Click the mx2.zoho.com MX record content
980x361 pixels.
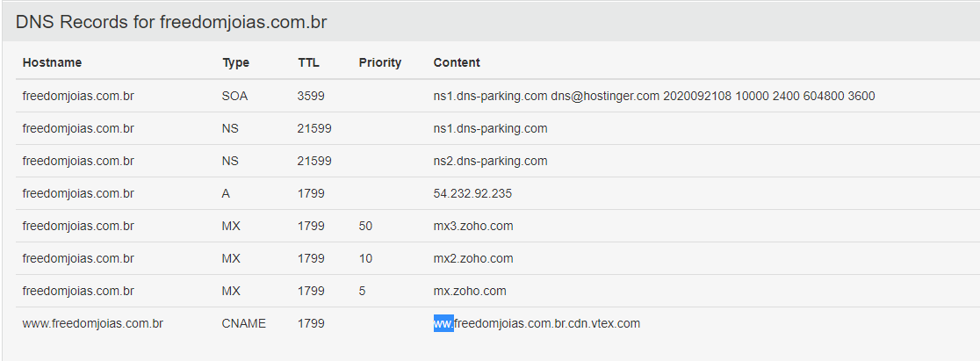point(473,259)
